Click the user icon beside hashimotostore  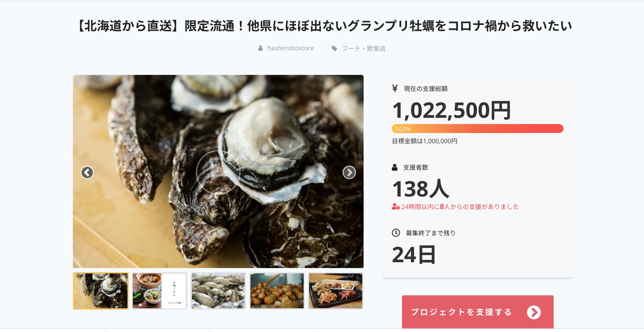coord(260,48)
